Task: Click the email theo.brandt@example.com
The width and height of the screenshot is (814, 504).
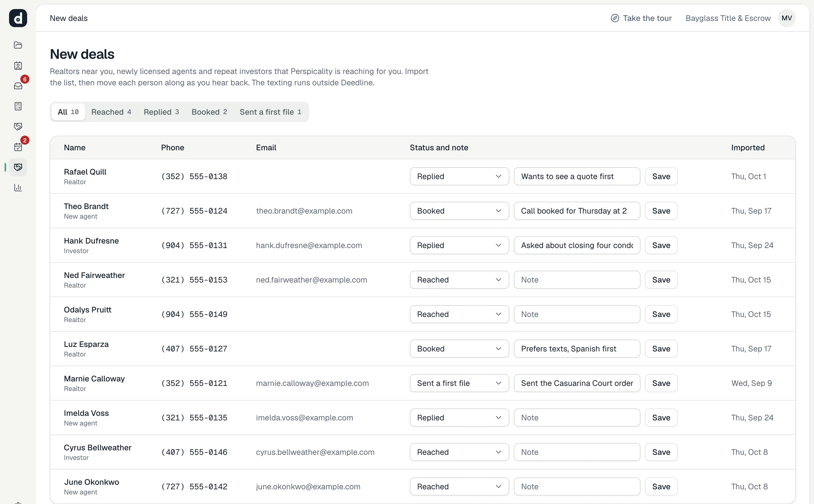Action: point(304,211)
